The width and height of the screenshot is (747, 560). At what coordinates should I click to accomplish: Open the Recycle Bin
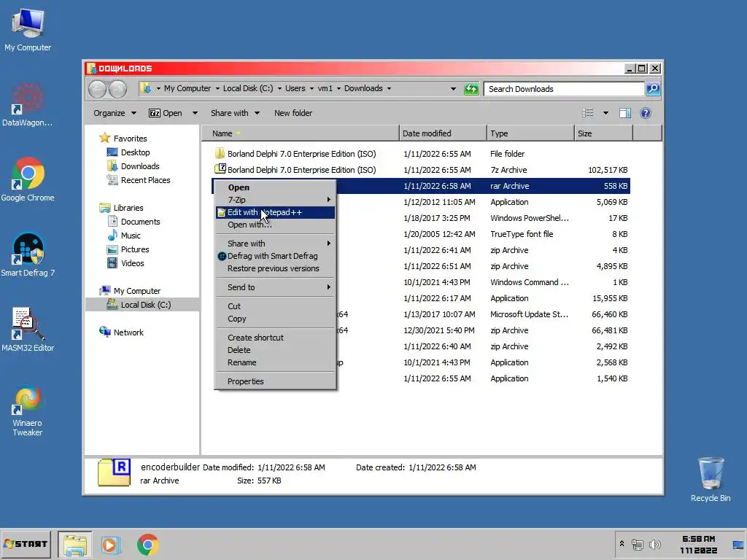[711, 478]
